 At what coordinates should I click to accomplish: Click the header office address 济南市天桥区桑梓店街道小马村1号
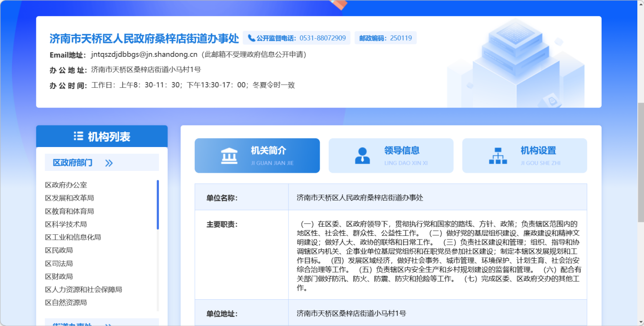pyautogui.click(x=146, y=70)
